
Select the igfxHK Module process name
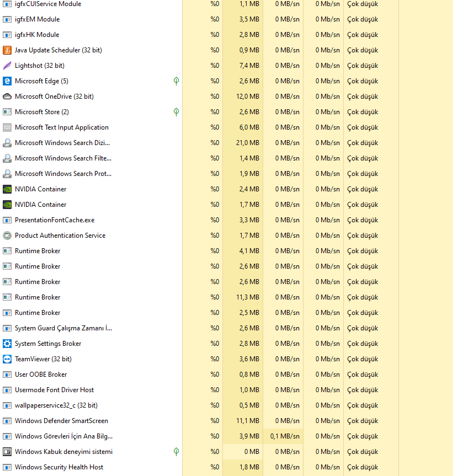click(37, 35)
